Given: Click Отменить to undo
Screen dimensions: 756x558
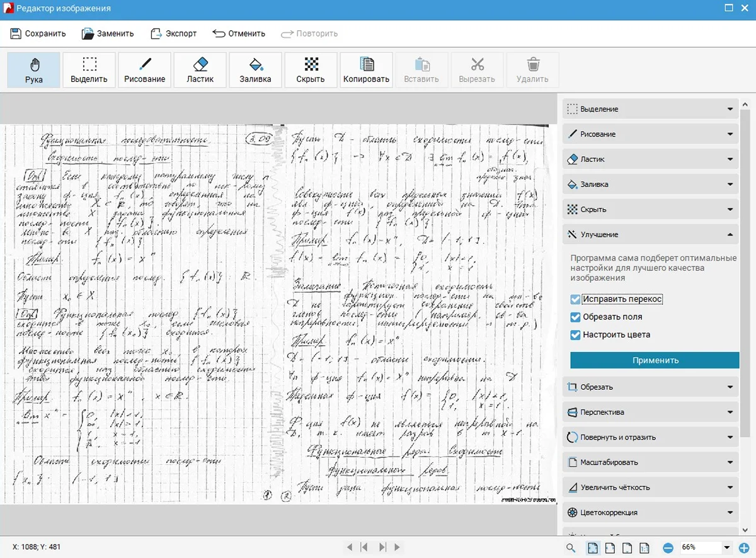Looking at the screenshot, I should point(239,33).
